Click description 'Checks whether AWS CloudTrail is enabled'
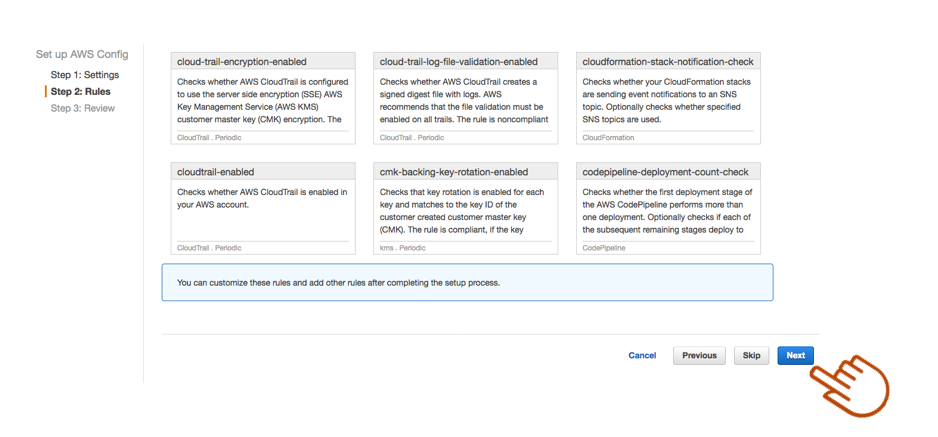The height and width of the screenshot is (437, 938). [263, 198]
